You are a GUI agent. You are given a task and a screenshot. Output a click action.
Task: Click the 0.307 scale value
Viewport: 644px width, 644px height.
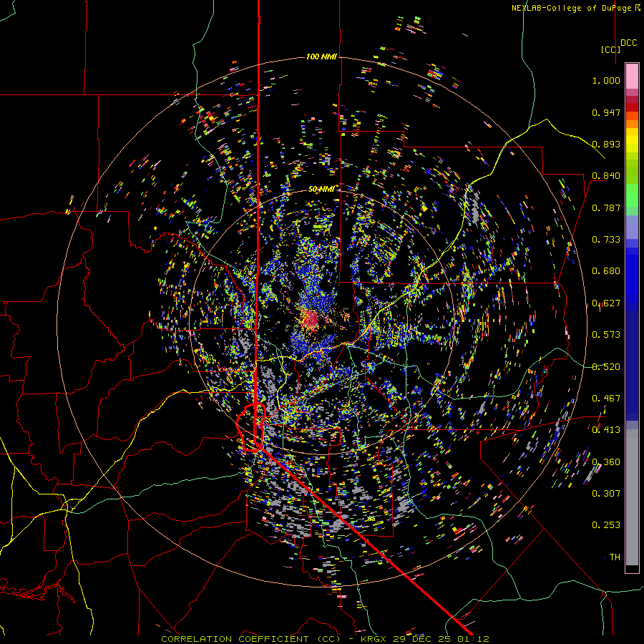pos(606,494)
